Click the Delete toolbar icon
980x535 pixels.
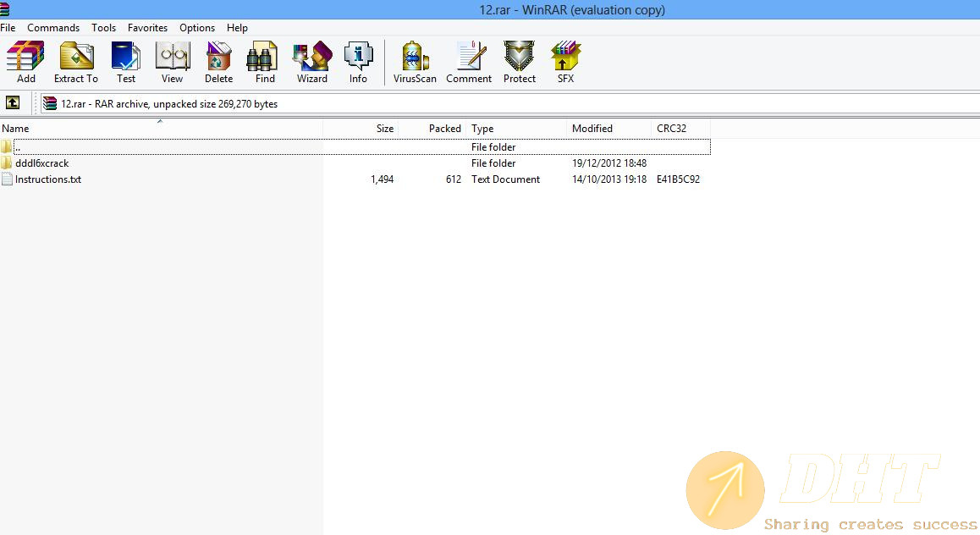[x=218, y=63]
